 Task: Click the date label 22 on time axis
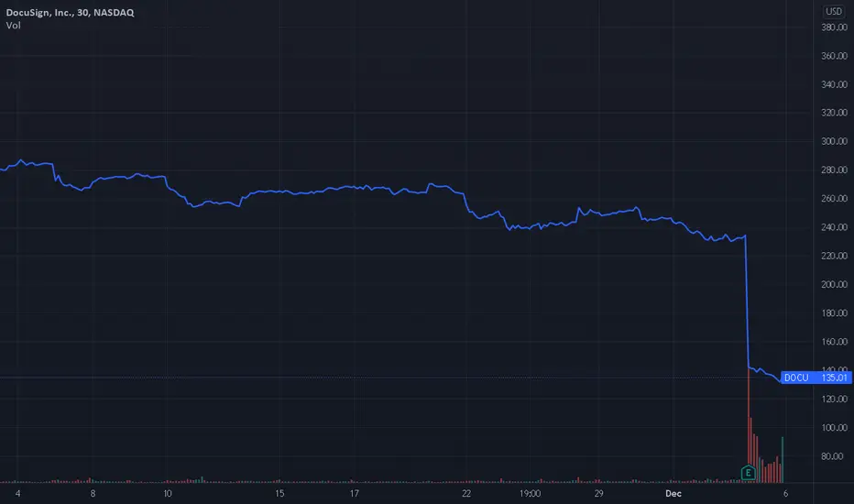pos(466,494)
